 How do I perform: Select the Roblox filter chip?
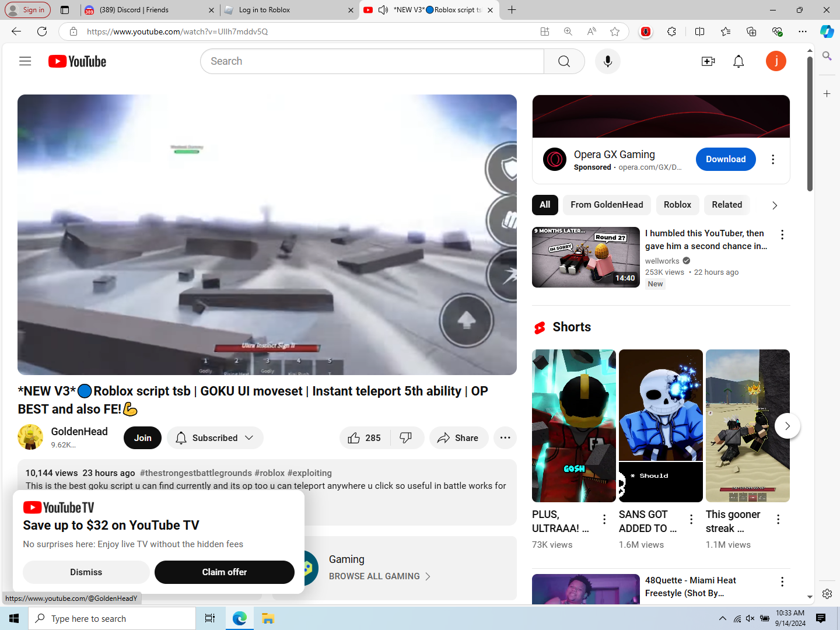tap(677, 205)
